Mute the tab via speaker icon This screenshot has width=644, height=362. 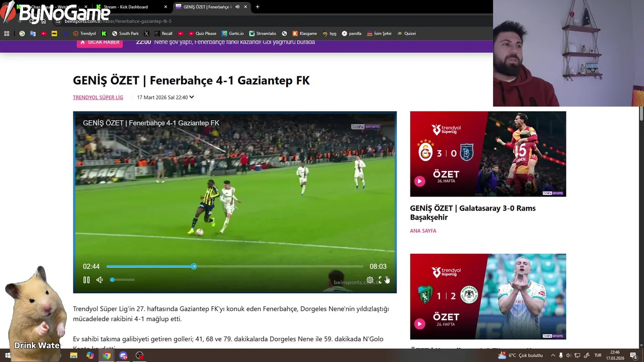(237, 7)
